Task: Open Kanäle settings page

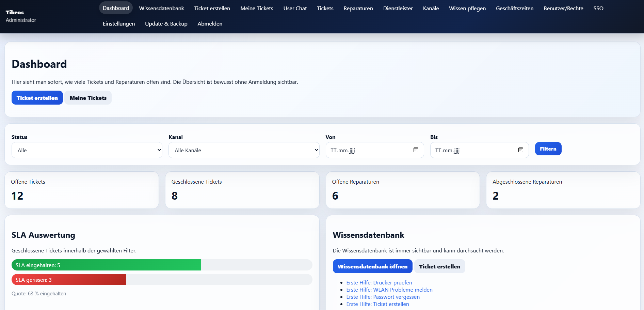Action: coord(431,8)
